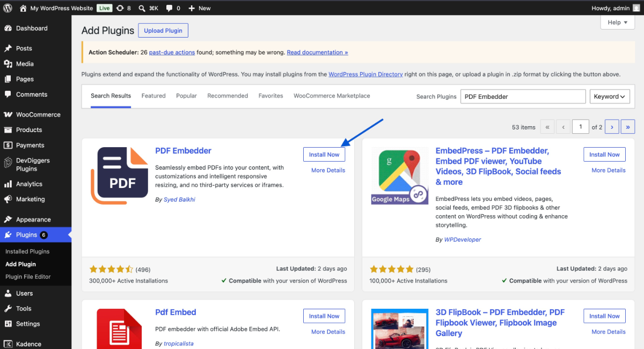Click Installed Plugins submenu item

tap(27, 251)
